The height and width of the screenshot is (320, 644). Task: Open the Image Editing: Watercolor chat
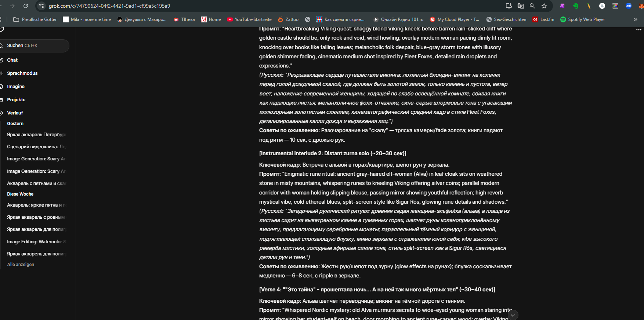tap(36, 242)
